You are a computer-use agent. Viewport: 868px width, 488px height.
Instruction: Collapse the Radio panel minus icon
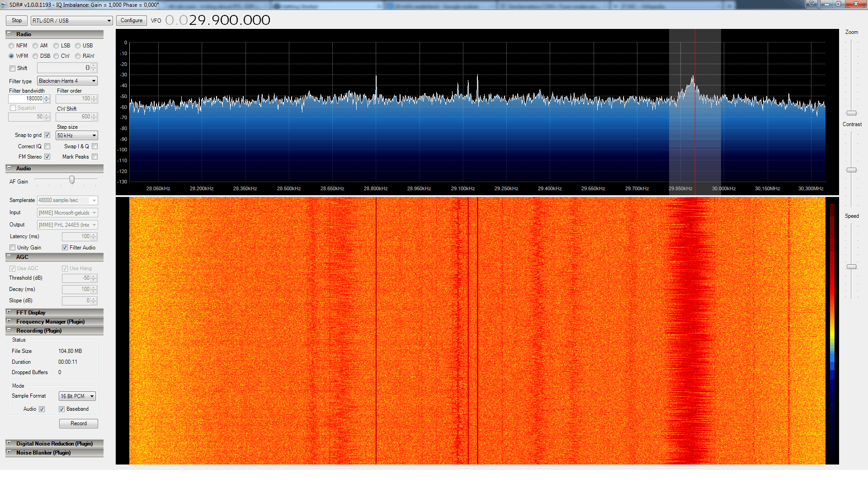(x=9, y=34)
